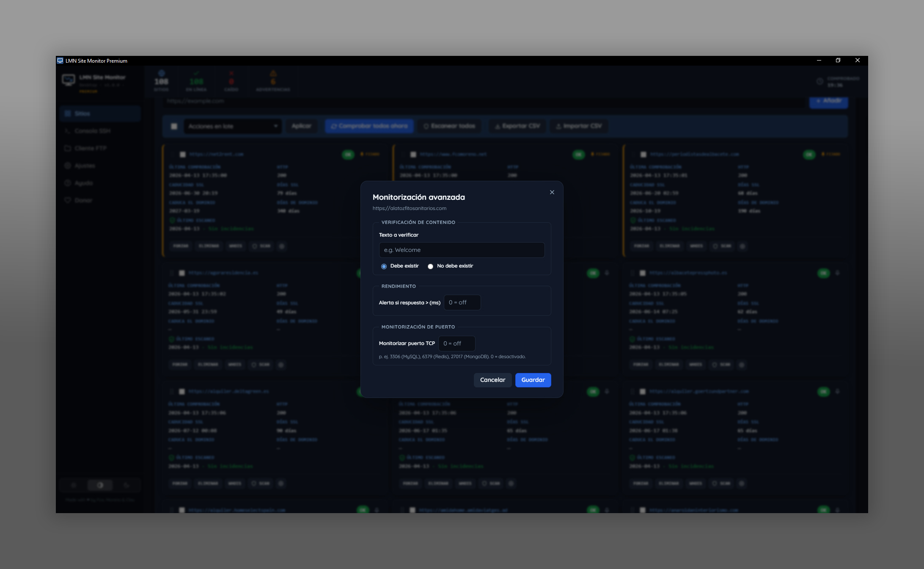
Task: Click the Monitorizar puerto TCP field
Action: point(456,343)
